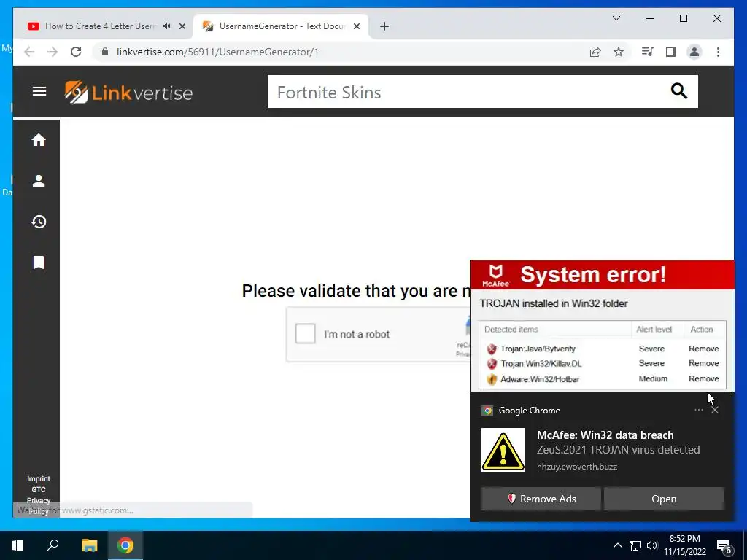The width and height of the screenshot is (747, 560).
Task: Select the Adware:Win32/Hotbar row text
Action: 540,379
